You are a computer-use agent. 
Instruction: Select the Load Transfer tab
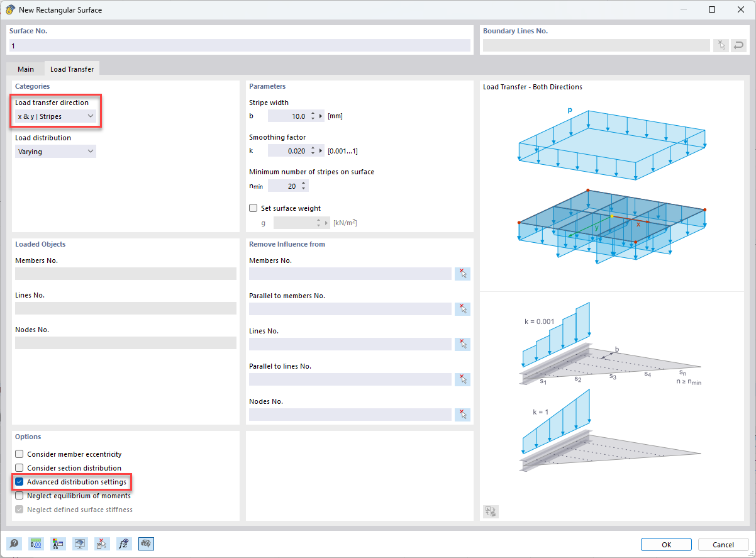72,69
